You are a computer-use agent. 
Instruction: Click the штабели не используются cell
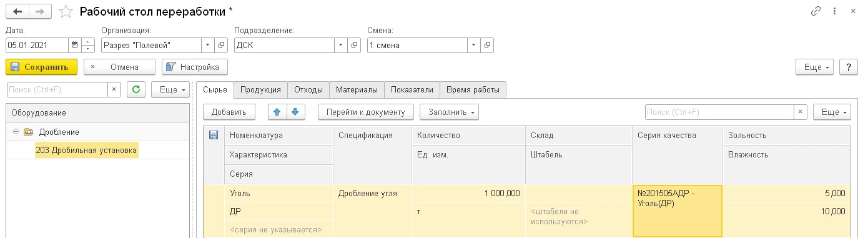(x=579, y=217)
